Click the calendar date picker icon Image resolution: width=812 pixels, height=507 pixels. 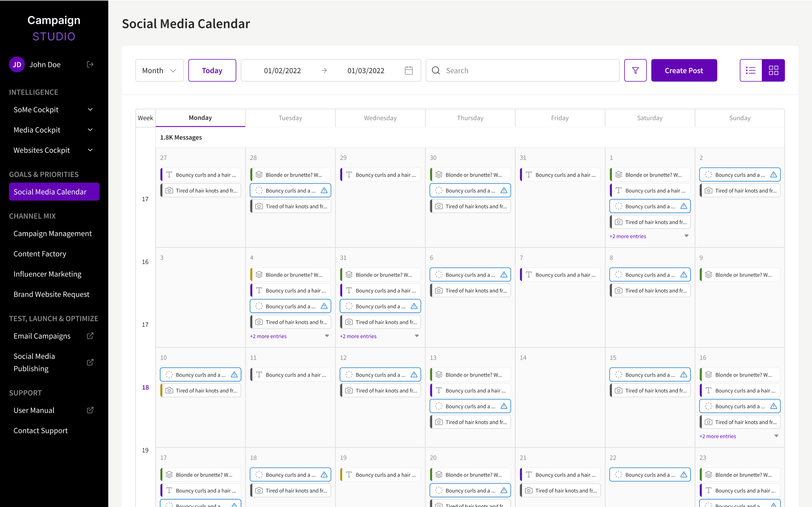pyautogui.click(x=408, y=70)
